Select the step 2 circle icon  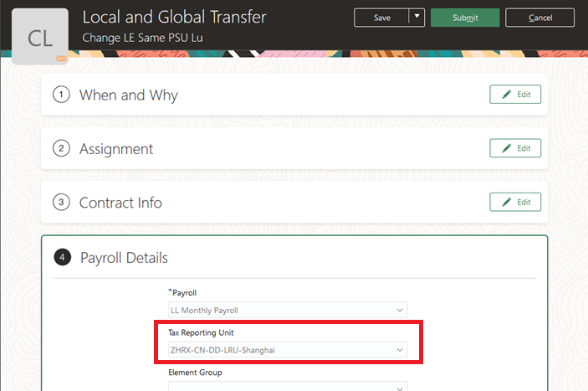point(61,149)
